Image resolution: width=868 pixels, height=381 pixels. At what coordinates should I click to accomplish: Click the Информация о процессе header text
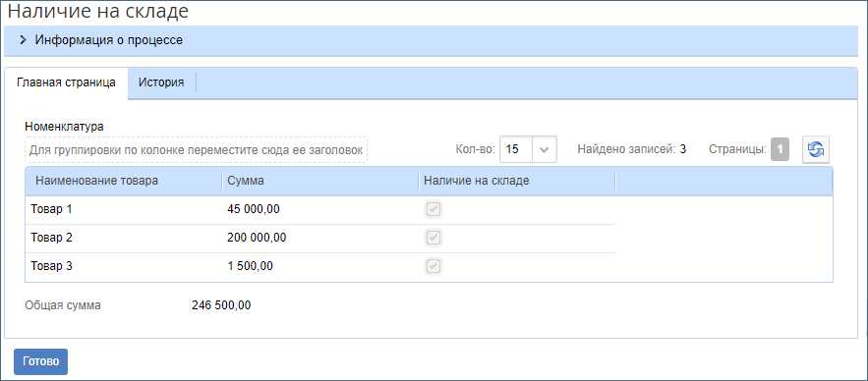pyautogui.click(x=109, y=40)
